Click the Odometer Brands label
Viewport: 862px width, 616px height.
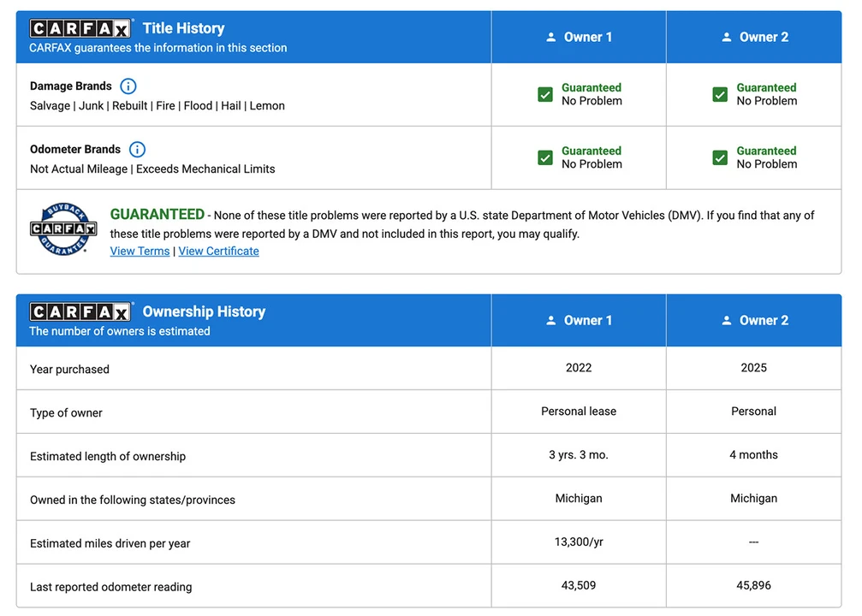point(75,150)
